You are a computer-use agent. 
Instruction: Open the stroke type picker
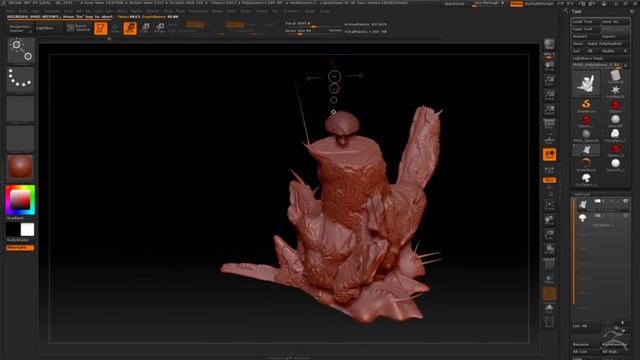pos(20,79)
